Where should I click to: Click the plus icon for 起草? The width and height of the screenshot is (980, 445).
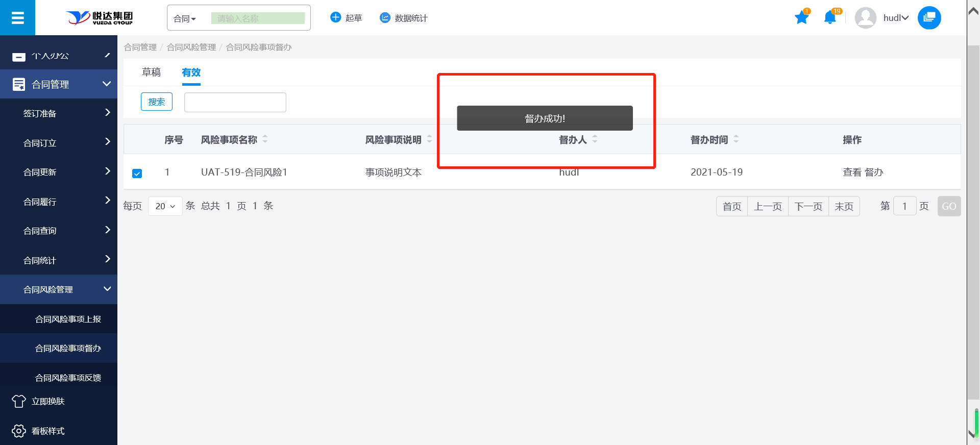click(x=335, y=18)
